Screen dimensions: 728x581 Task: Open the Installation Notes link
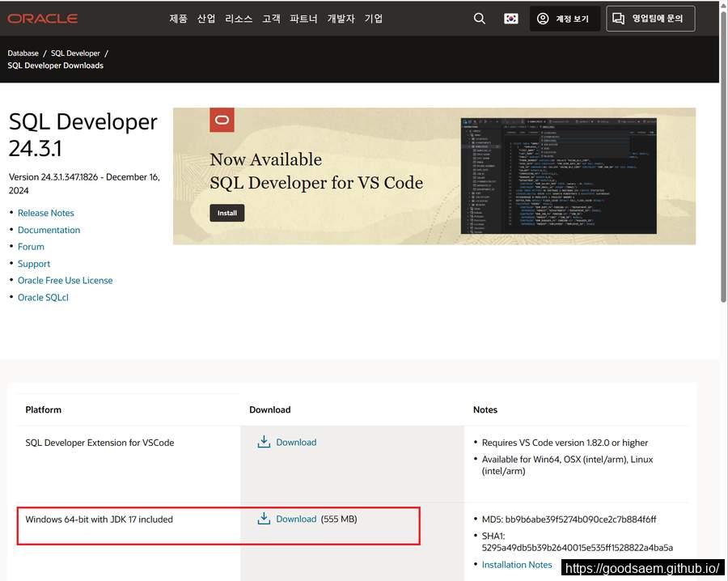517,565
